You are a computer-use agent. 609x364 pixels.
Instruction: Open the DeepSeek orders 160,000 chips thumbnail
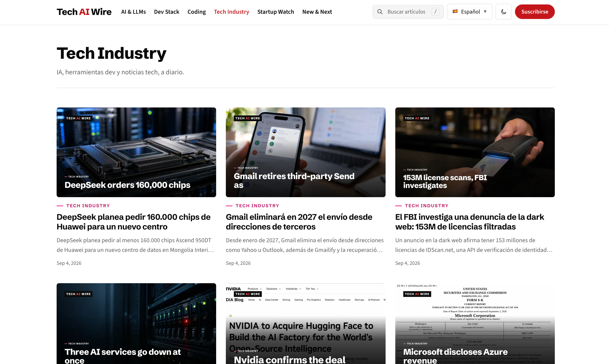(x=136, y=152)
